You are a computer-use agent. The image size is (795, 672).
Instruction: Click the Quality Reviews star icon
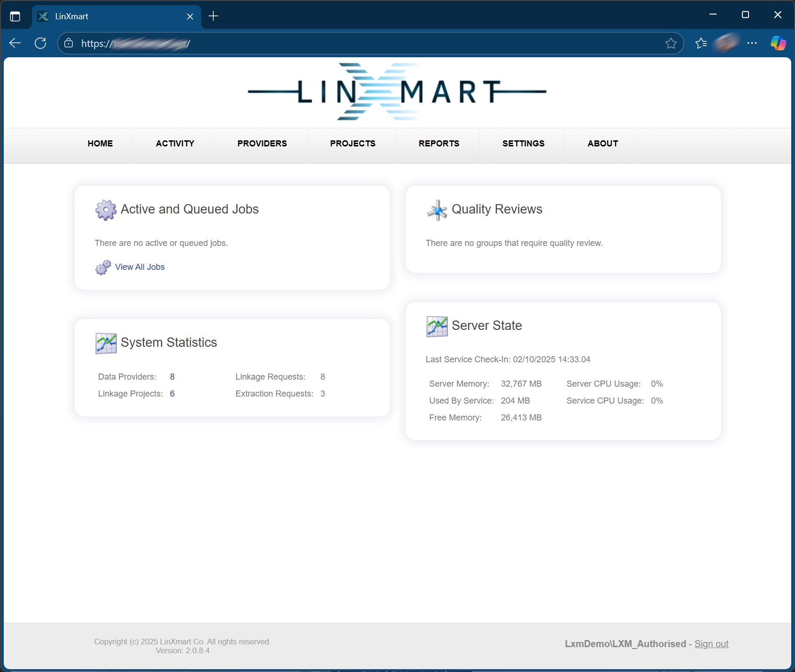[x=437, y=210]
